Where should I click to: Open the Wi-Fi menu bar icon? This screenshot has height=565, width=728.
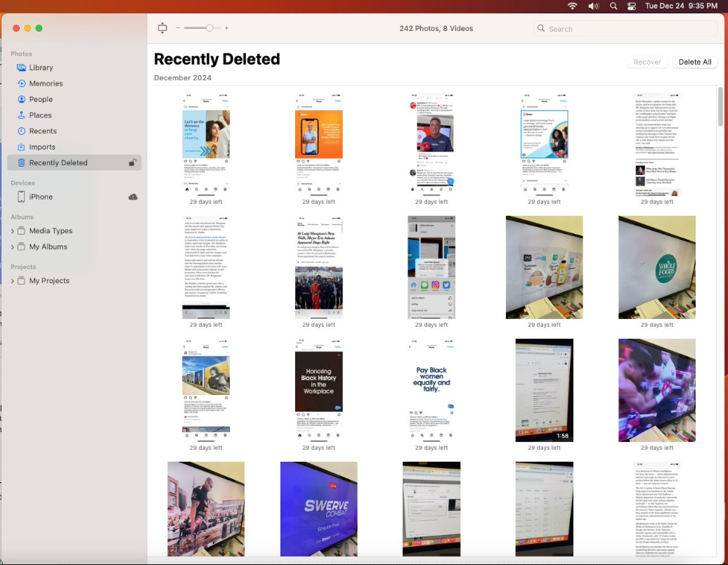pyautogui.click(x=573, y=6)
